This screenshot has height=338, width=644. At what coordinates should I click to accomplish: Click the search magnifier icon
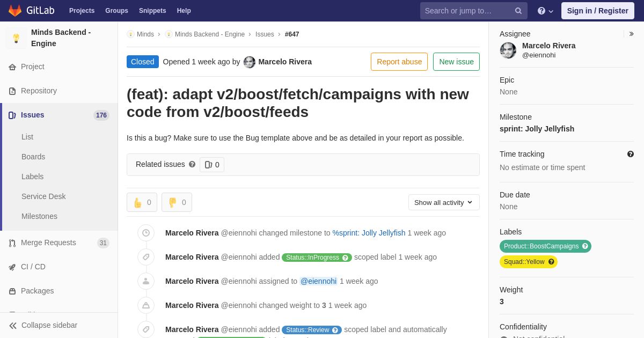coord(518,11)
